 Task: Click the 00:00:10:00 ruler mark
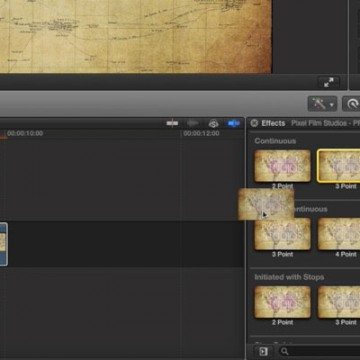click(x=25, y=133)
